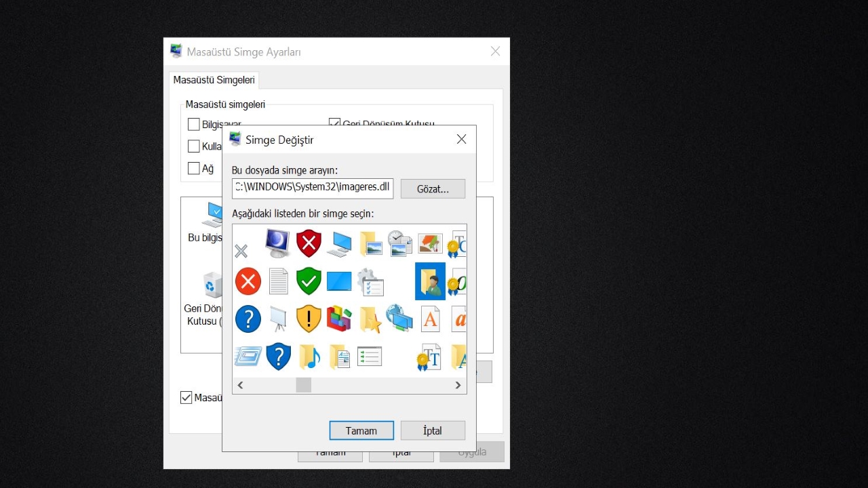868x488 pixels.
Task: Select the blue question mark circle icon
Action: [x=248, y=319]
